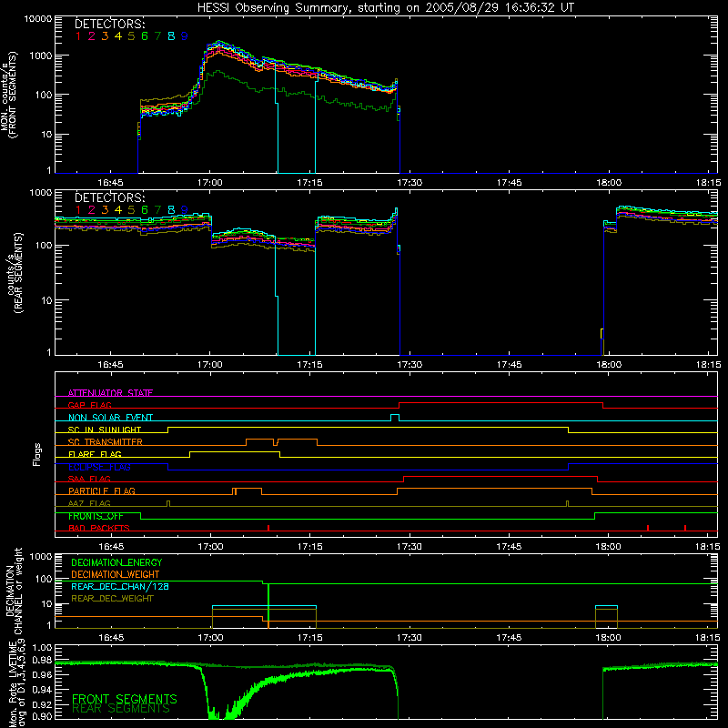Click 17:45 tick label of the Flags plot
Viewport: 728px width, 728px height.
(x=509, y=547)
